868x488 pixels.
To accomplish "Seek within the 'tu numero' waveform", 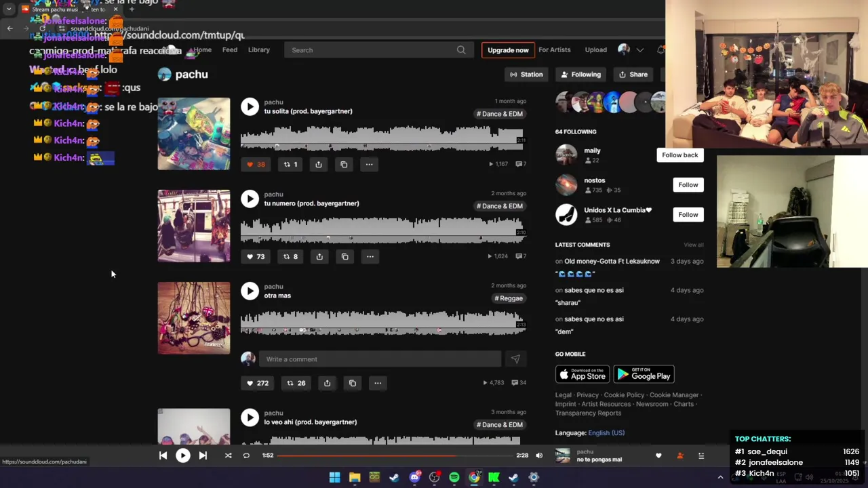I will [x=382, y=230].
